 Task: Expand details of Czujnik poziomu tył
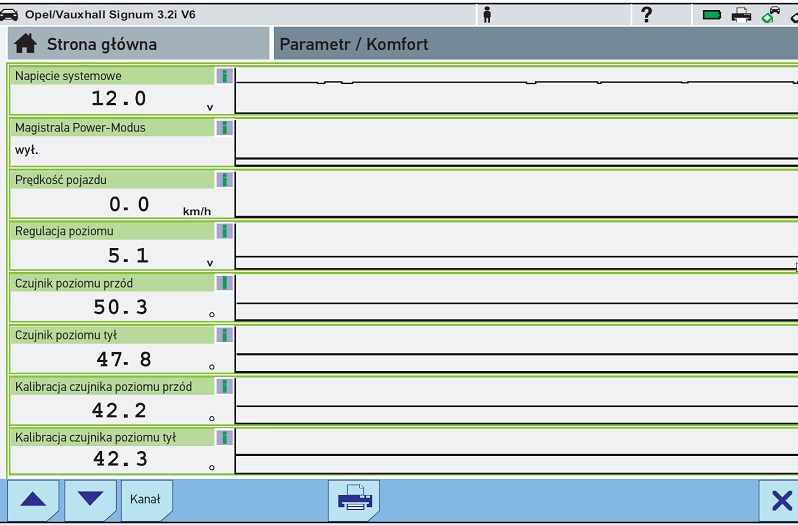coord(225,335)
